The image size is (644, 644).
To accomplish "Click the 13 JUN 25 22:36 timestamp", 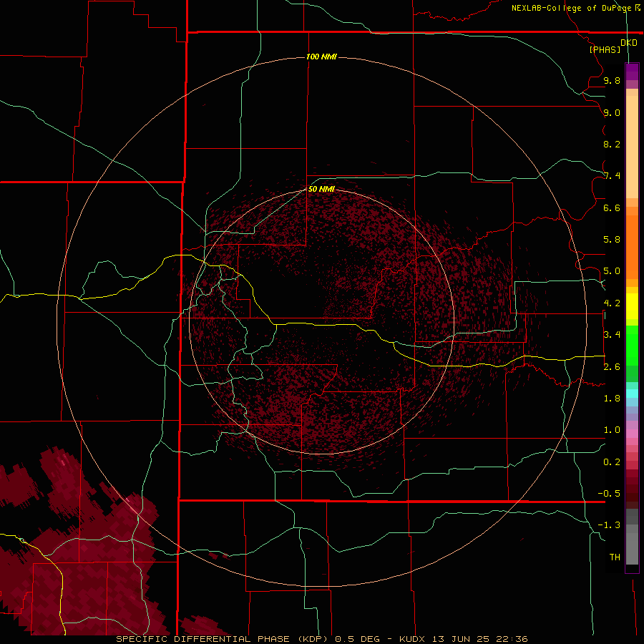I will pos(479,639).
